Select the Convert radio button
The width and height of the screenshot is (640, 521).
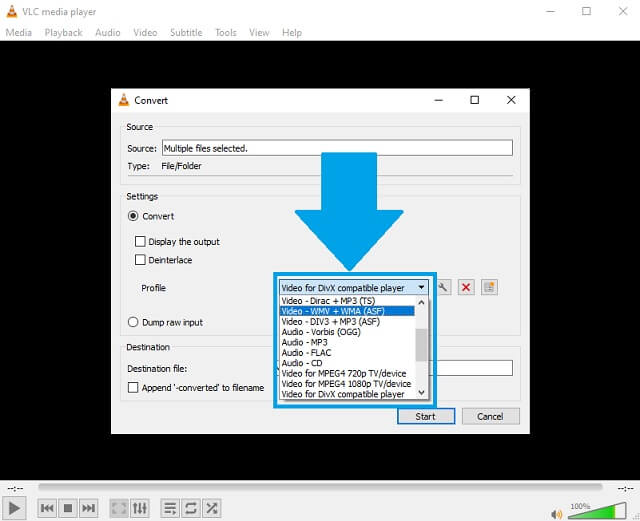click(133, 216)
